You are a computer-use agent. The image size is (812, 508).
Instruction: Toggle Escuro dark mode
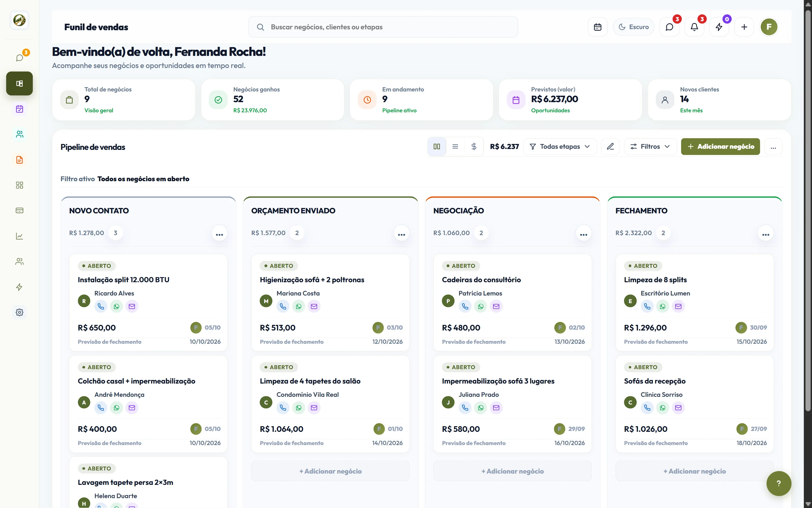coord(633,27)
